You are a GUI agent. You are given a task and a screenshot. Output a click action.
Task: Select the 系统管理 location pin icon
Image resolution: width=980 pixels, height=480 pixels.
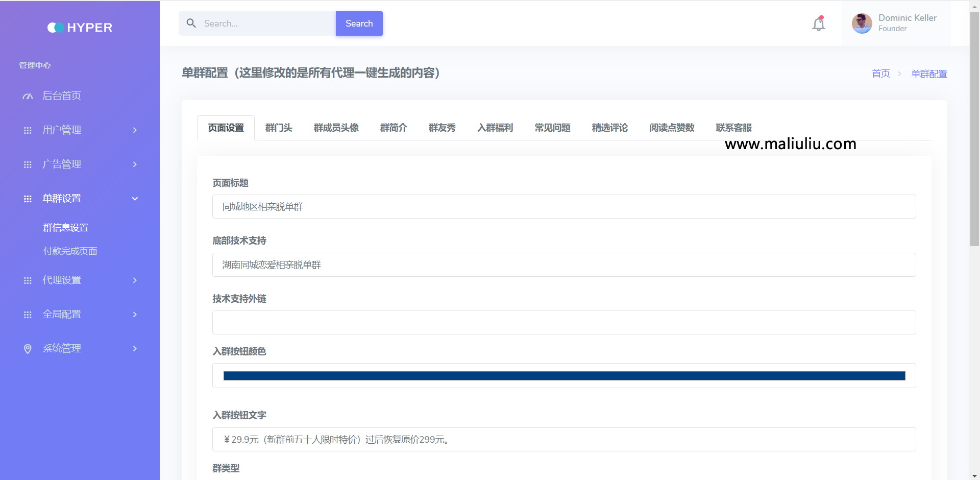click(x=28, y=349)
